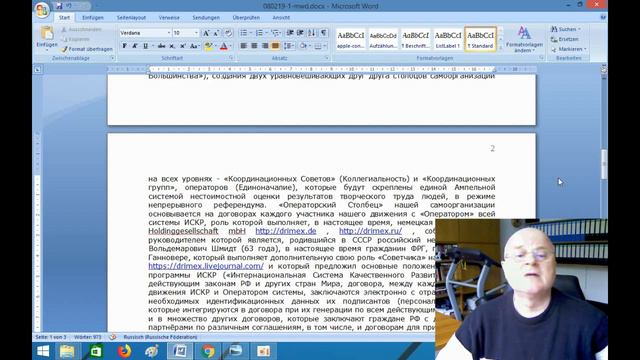Open bullet list dropdown arrow

[x=250, y=33]
